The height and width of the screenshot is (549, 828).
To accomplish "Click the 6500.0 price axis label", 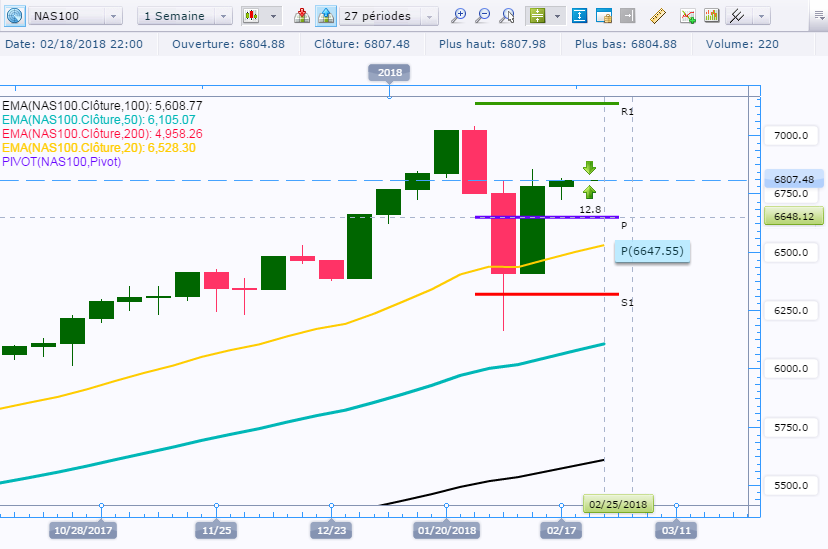I will click(791, 252).
